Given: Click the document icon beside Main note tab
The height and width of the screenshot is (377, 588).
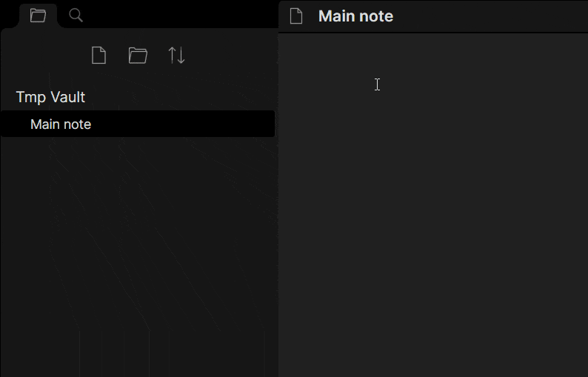Looking at the screenshot, I should [296, 16].
